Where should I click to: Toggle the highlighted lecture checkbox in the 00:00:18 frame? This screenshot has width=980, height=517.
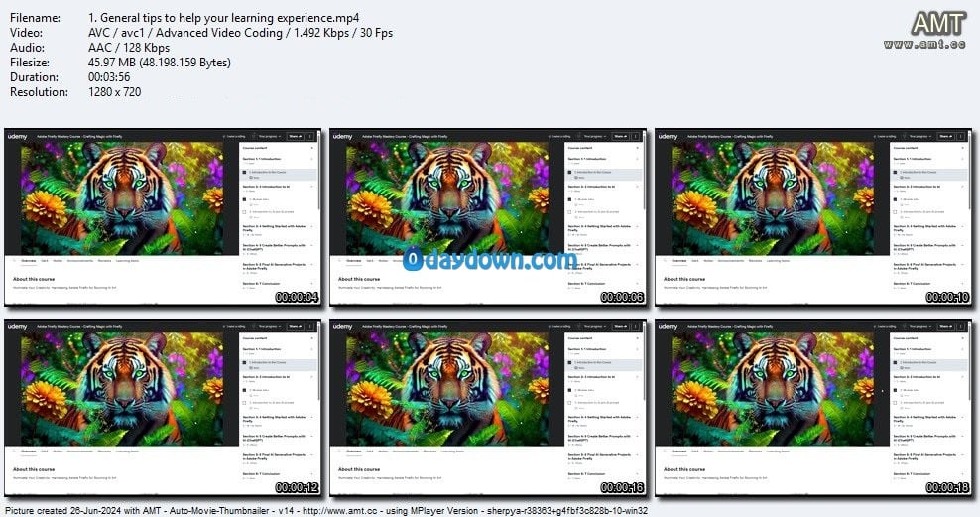click(x=895, y=363)
